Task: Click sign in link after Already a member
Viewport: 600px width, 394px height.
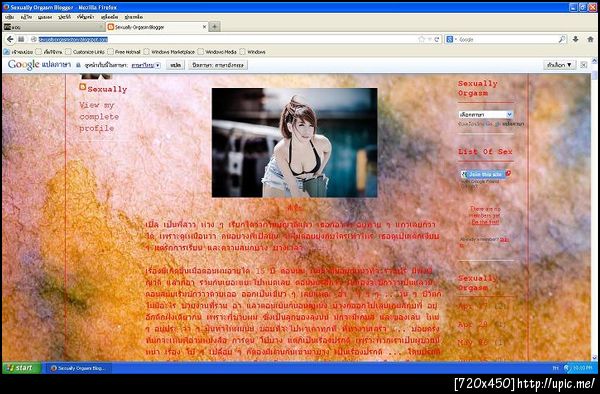Action: pos(504,239)
